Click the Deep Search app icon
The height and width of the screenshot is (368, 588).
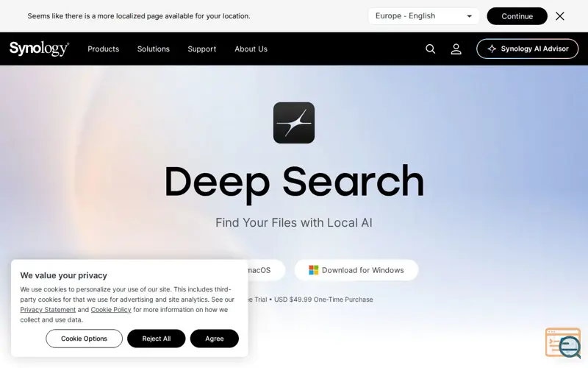pyautogui.click(x=294, y=123)
